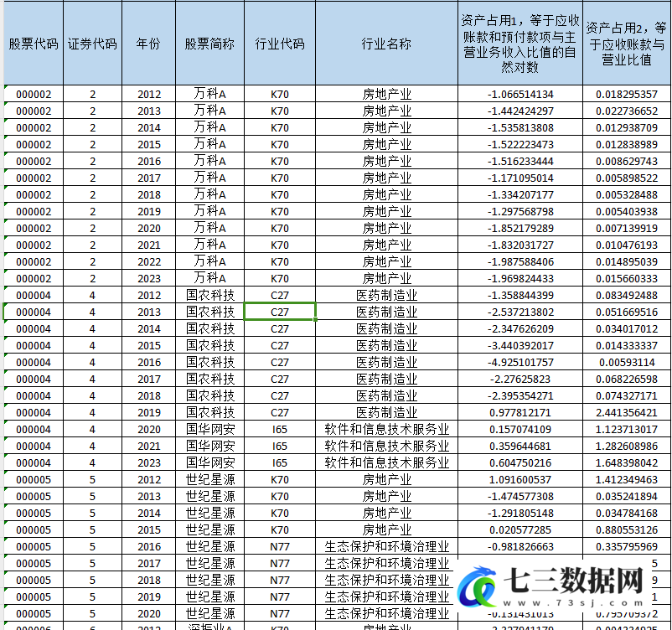
Task: Click the value 0.00593114
Action: click(627, 362)
